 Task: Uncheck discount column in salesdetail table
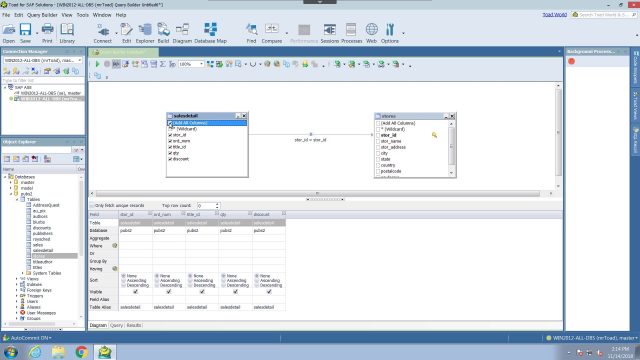(x=170, y=159)
